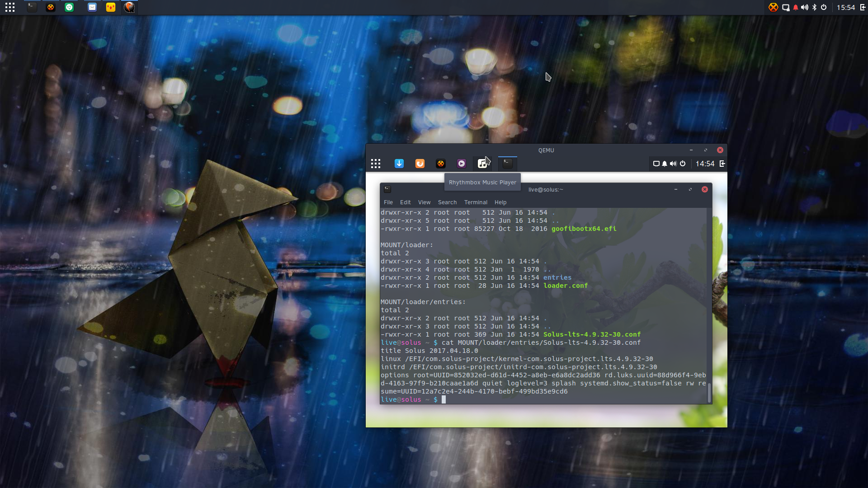Viewport: 868px width, 488px height.
Task: Open the host power menu icon
Action: [824, 7]
